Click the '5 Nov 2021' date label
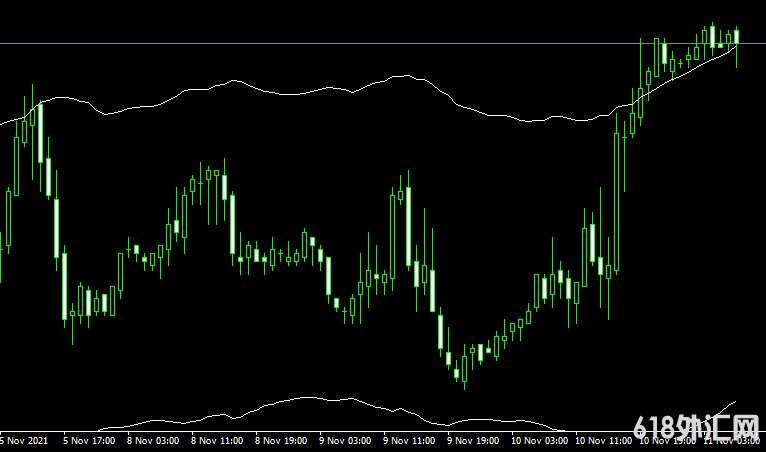 24,441
